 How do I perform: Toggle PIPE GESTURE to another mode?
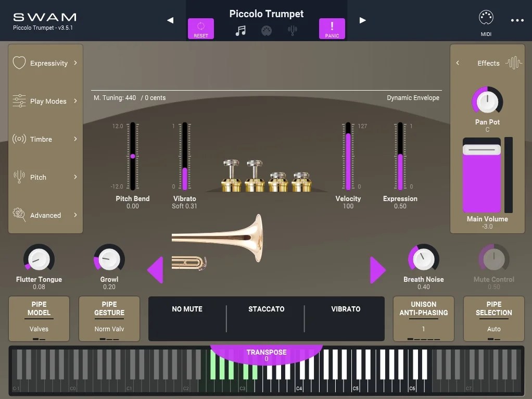click(x=109, y=319)
